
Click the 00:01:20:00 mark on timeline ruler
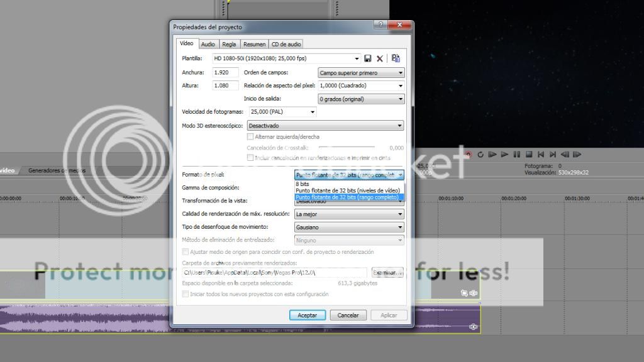(x=513, y=198)
